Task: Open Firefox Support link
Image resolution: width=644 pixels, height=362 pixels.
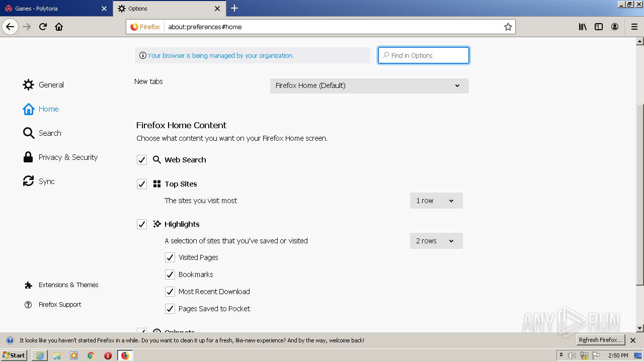Action: pyautogui.click(x=53, y=305)
